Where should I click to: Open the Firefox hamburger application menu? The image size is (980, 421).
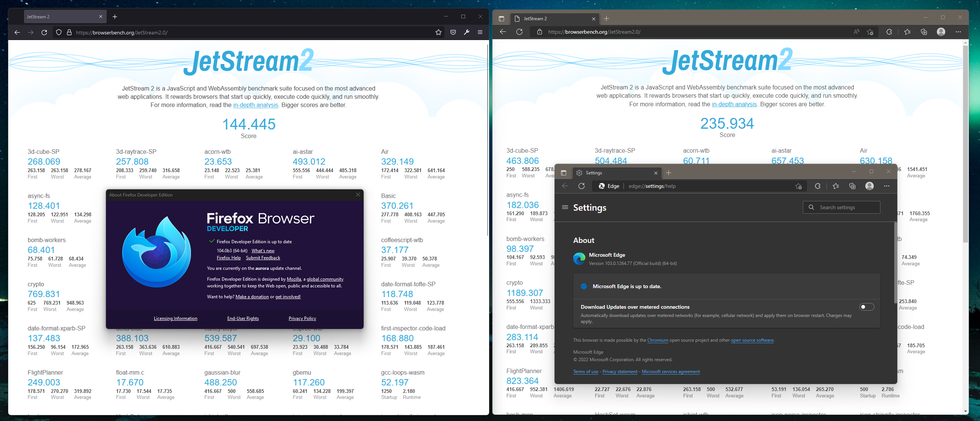[480, 32]
